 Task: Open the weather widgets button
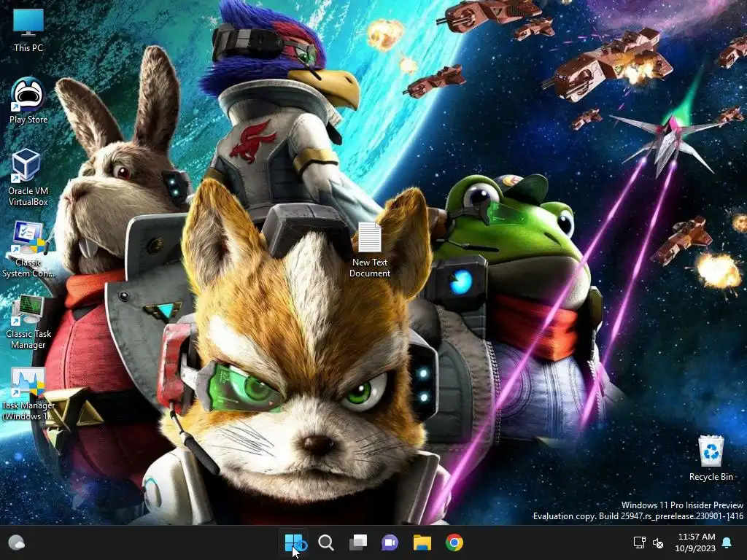point(17,542)
